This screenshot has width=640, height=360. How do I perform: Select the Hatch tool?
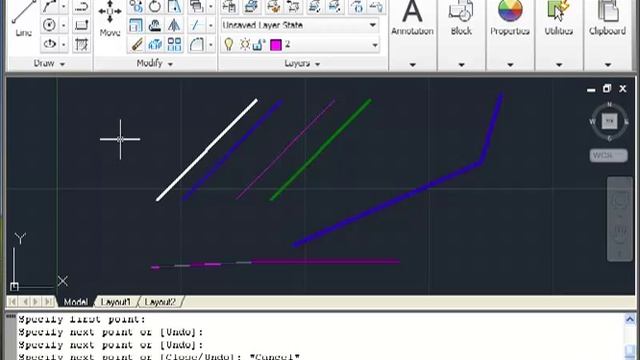pyautogui.click(x=81, y=44)
